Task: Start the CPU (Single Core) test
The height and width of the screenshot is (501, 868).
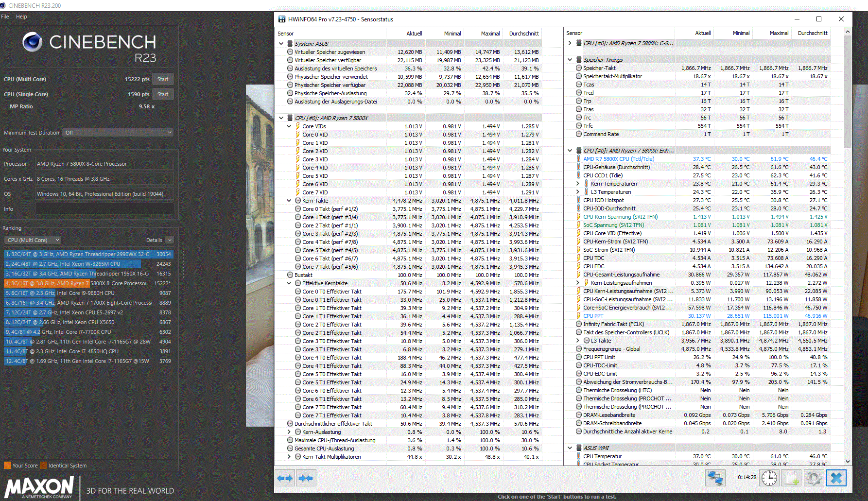Action: [x=163, y=94]
